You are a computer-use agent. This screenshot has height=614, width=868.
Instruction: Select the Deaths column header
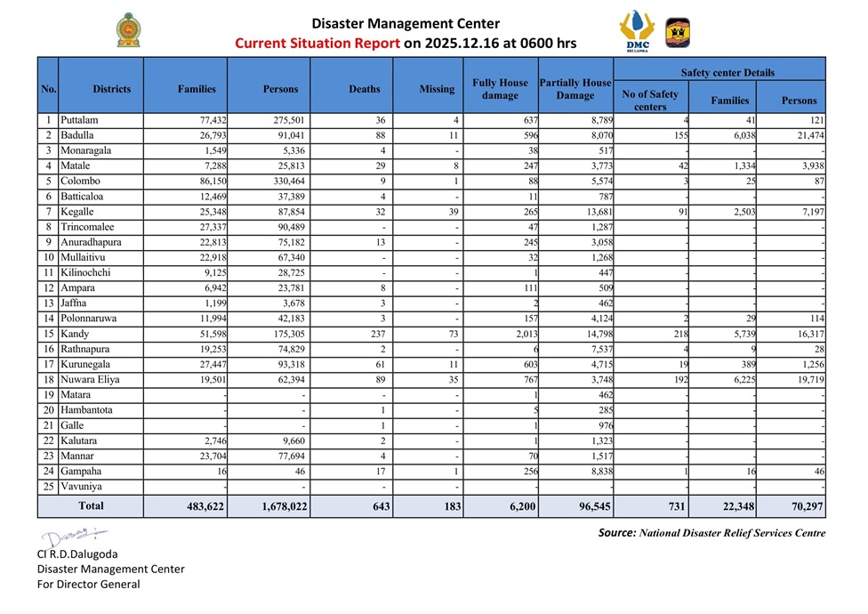click(364, 89)
